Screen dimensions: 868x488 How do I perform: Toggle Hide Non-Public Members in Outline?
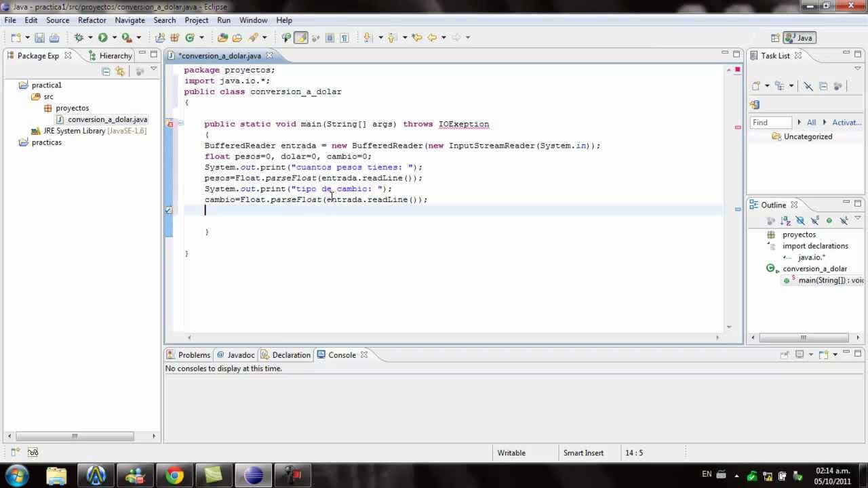tap(829, 220)
